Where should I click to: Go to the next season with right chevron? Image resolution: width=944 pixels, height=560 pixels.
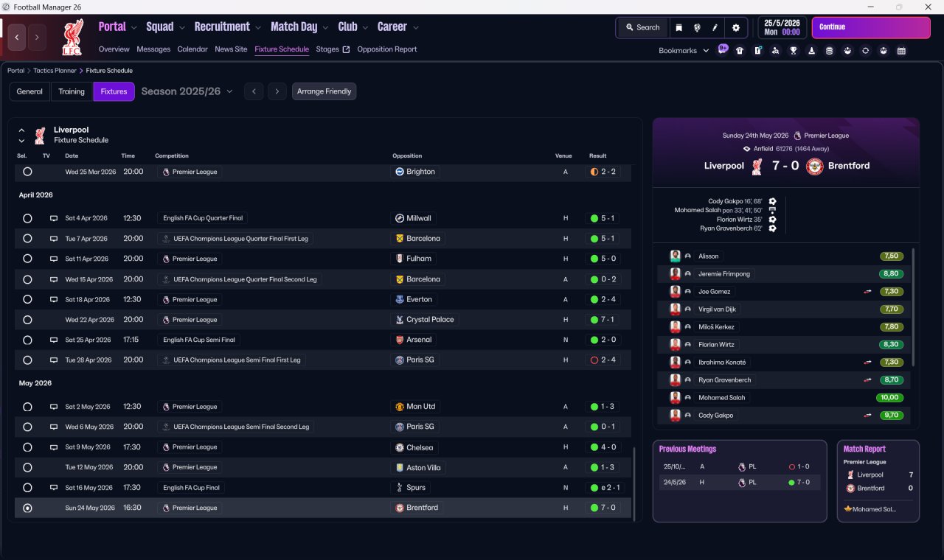277,91
